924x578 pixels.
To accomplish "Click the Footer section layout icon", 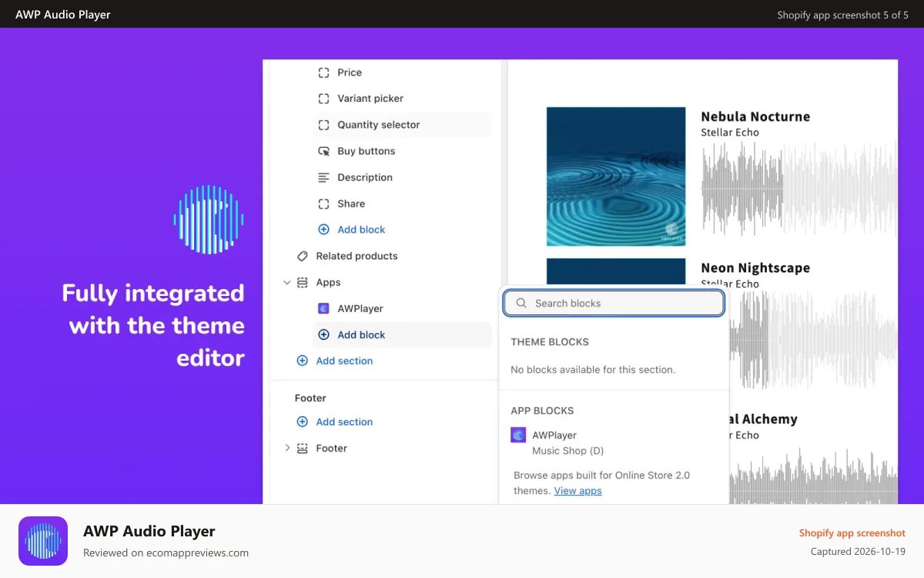I will click(302, 448).
